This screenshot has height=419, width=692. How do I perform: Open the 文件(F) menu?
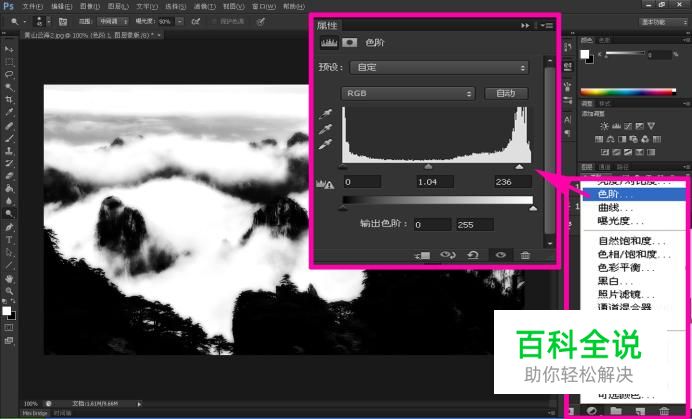point(32,7)
